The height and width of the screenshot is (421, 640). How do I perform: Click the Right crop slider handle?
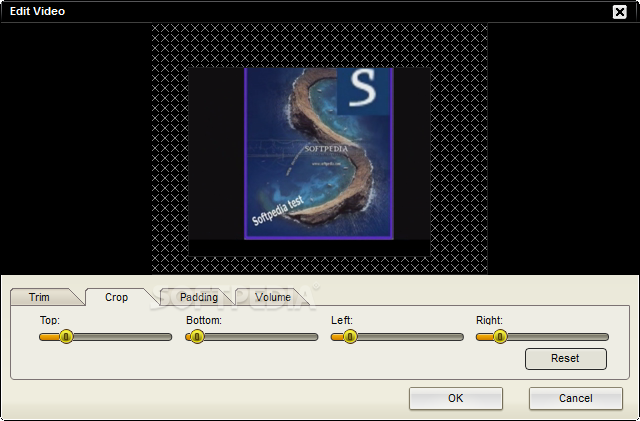pos(500,337)
